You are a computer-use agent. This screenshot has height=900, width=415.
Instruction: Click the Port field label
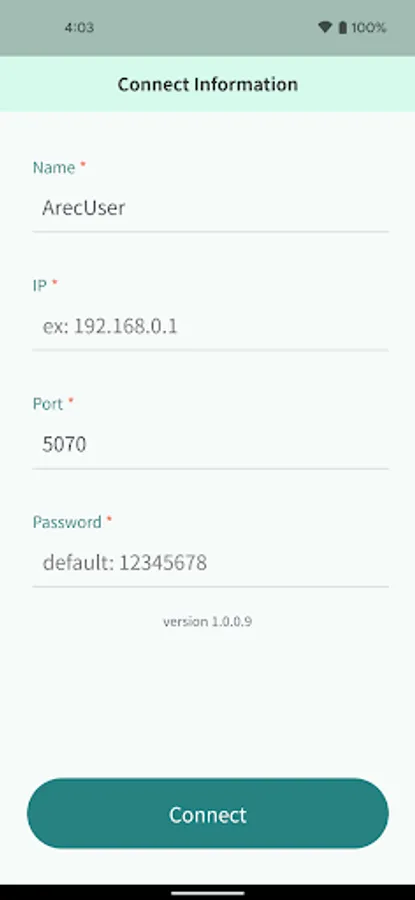(x=48, y=404)
